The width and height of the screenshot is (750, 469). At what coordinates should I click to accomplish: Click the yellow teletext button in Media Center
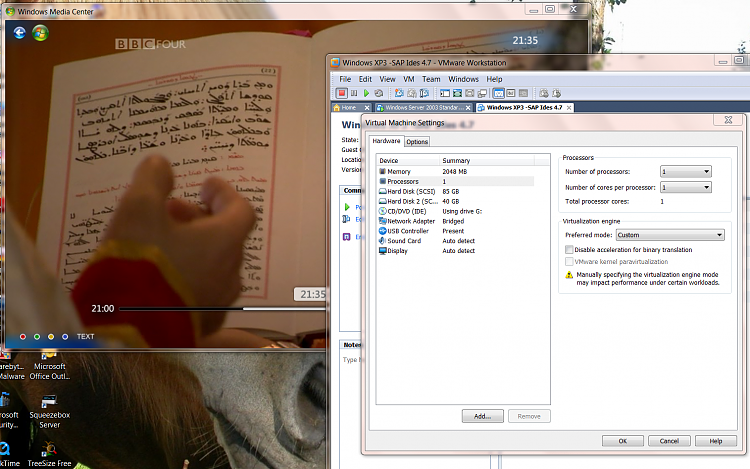[x=51, y=337]
